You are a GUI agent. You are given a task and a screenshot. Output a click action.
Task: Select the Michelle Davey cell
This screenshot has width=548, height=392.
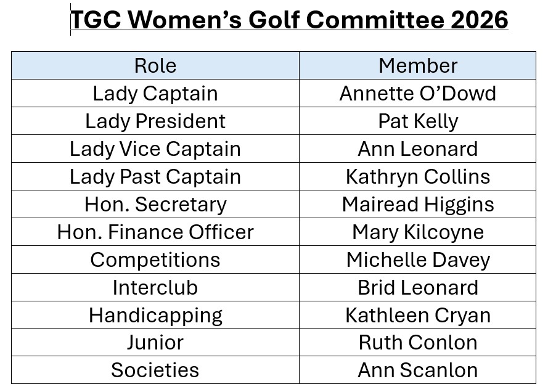click(x=418, y=259)
